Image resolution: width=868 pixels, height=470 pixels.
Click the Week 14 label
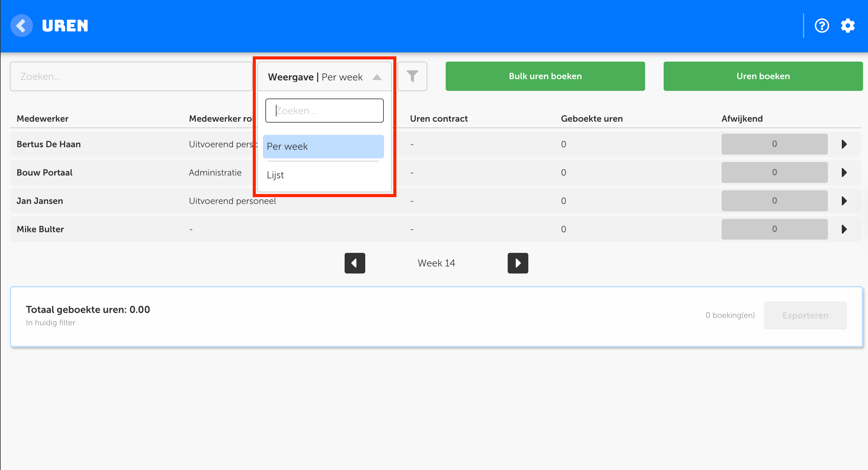click(x=436, y=263)
